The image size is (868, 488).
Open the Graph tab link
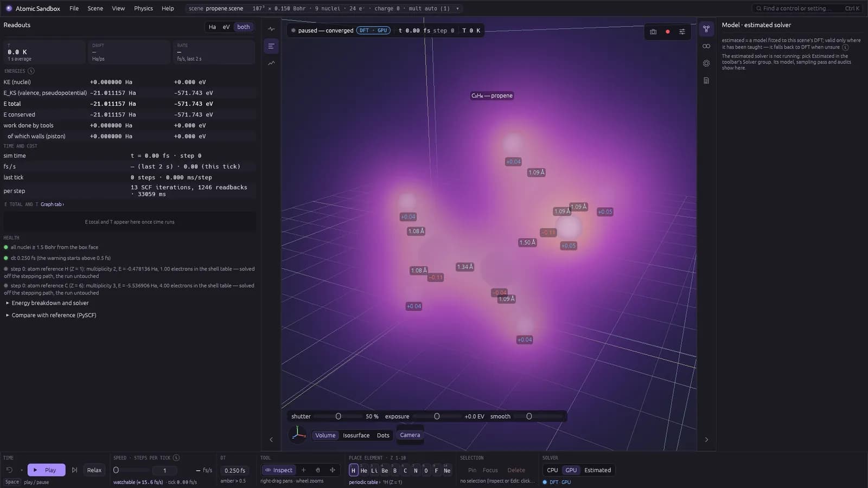click(x=52, y=204)
